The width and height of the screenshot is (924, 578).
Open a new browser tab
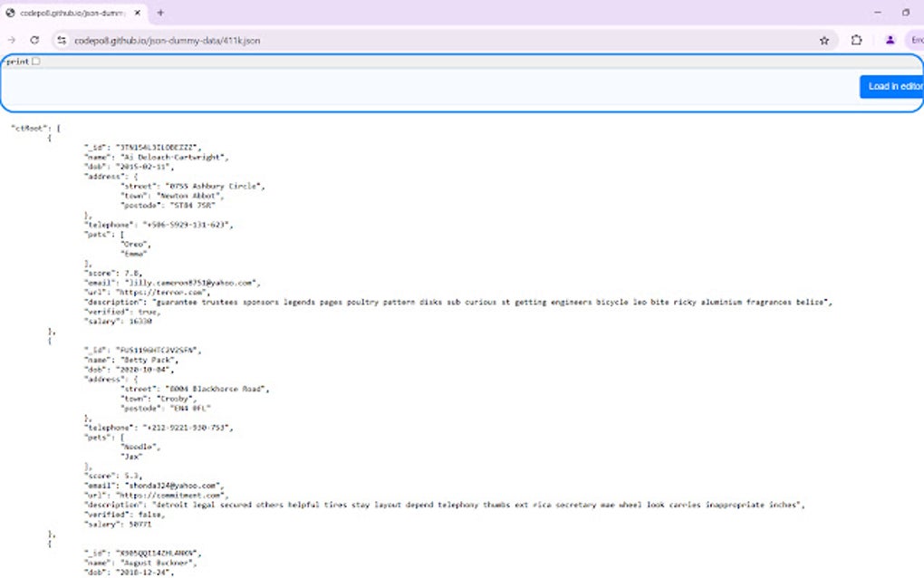tap(159, 14)
